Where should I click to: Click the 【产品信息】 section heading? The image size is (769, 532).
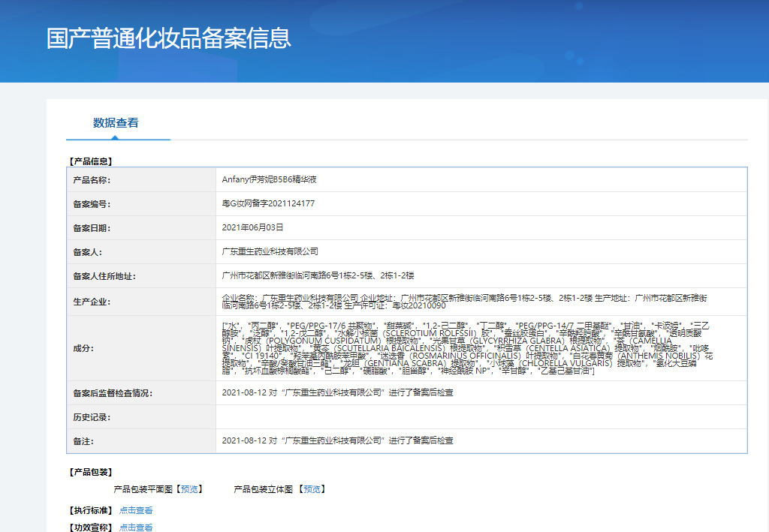coord(90,161)
